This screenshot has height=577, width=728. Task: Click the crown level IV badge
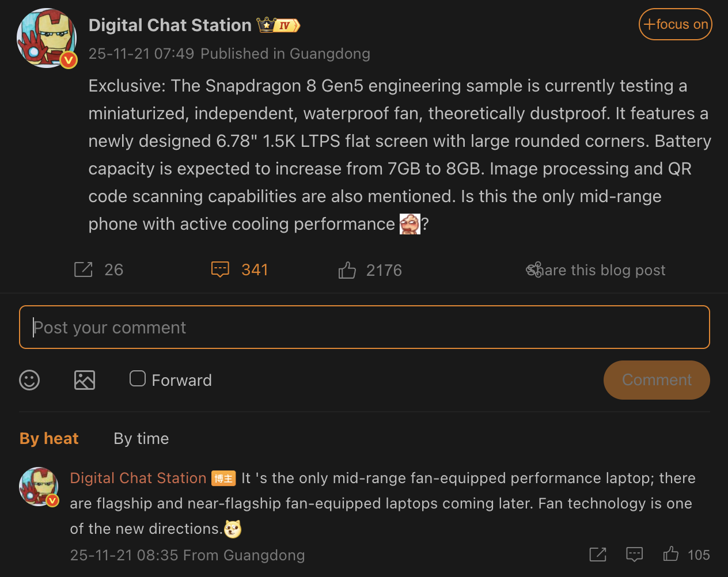click(279, 25)
